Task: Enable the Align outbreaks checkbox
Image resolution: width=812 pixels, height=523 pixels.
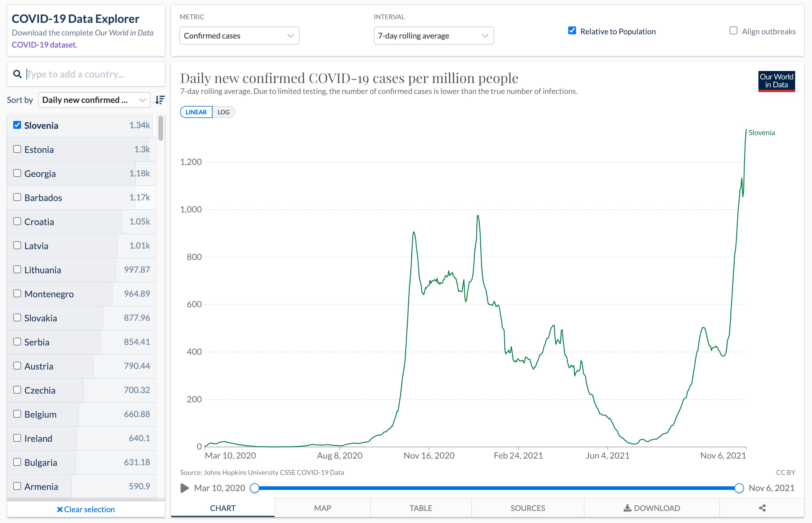Action: pyautogui.click(x=733, y=31)
